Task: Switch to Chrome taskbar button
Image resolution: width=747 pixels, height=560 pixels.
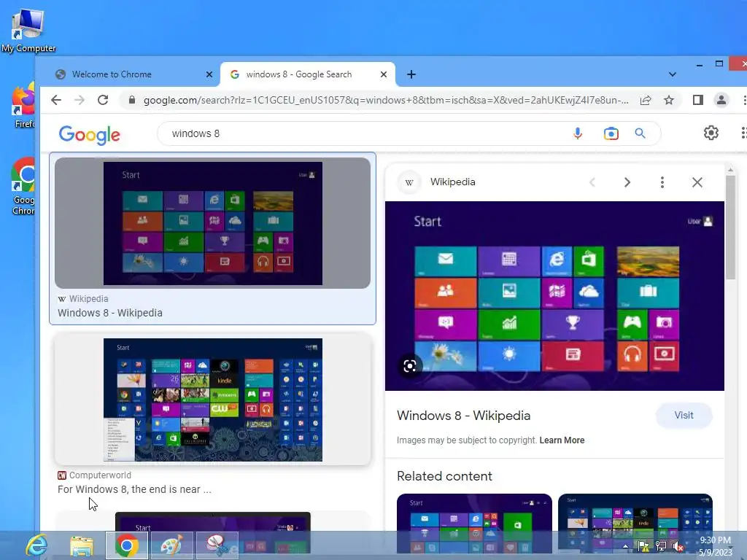Action: 126,545
